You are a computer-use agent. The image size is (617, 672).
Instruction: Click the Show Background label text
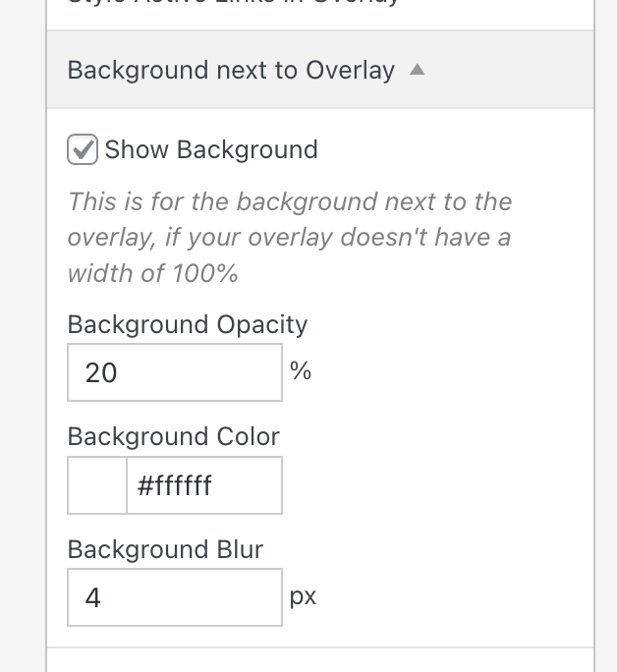pos(211,150)
